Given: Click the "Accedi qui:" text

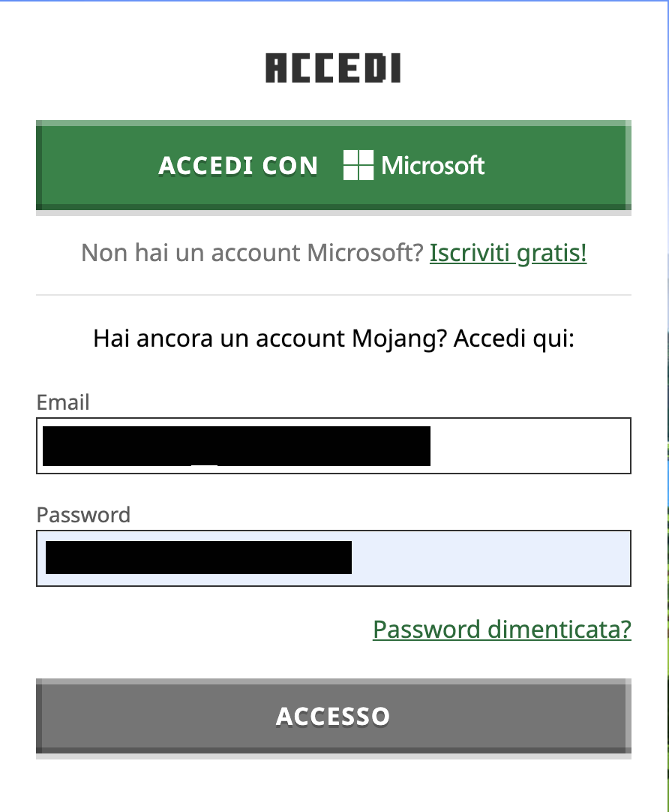Looking at the screenshot, I should coord(514,339).
